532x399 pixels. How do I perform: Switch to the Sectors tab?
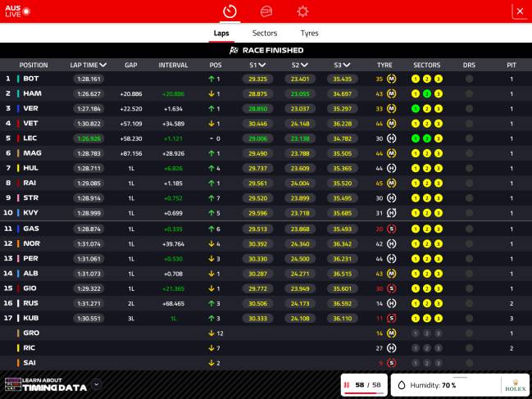coord(265,34)
